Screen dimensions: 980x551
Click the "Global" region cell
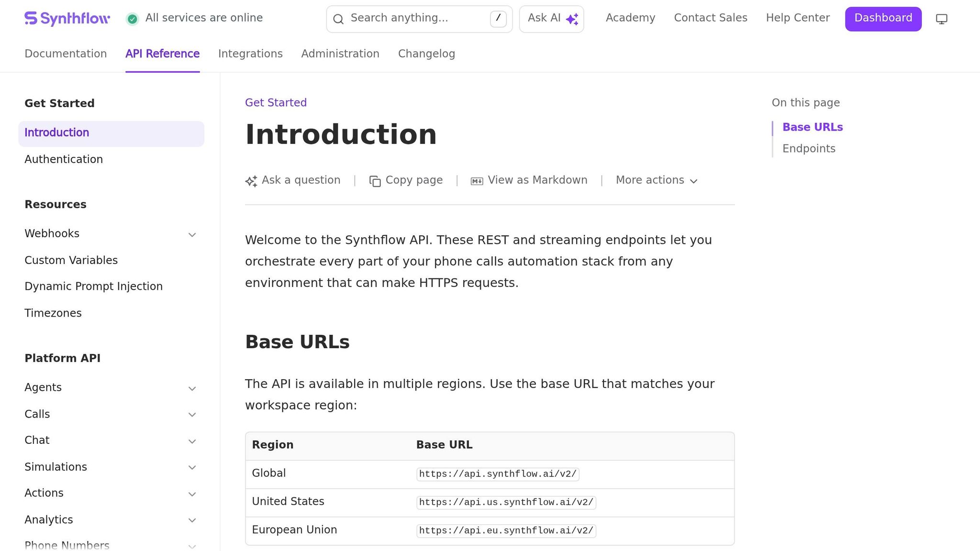pos(269,473)
